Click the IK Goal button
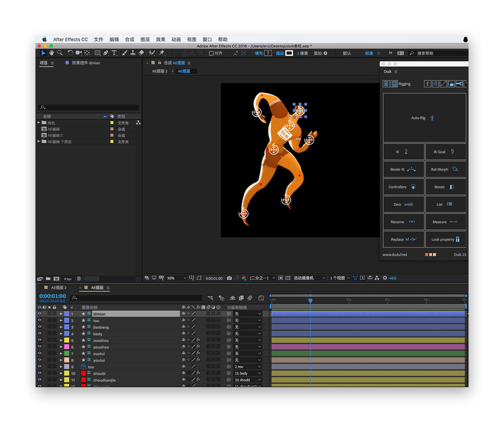This screenshot has width=504, height=423. coord(446,152)
